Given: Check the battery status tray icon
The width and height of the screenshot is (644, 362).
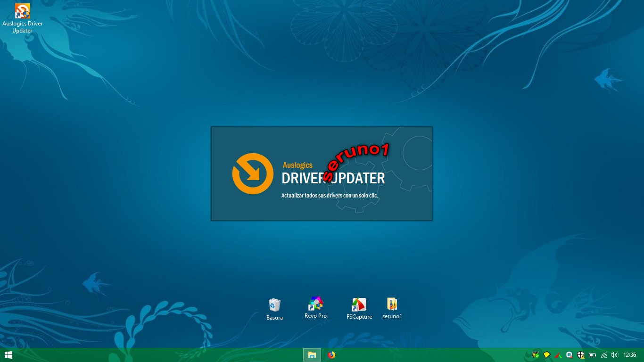Looking at the screenshot, I should pyautogui.click(x=592, y=355).
